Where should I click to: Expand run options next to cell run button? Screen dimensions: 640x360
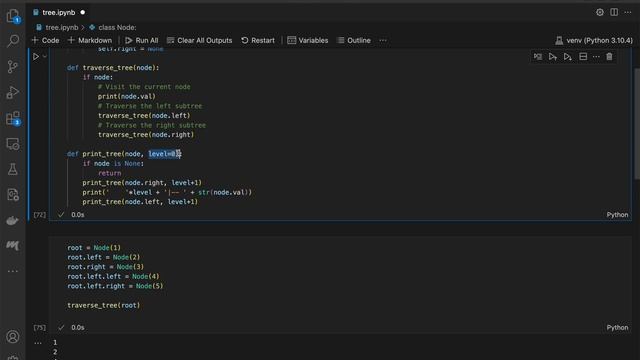44,56
